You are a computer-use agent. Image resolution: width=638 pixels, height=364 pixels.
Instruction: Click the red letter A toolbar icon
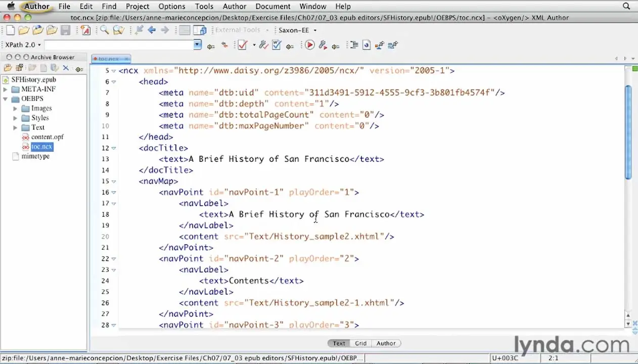coord(85,30)
